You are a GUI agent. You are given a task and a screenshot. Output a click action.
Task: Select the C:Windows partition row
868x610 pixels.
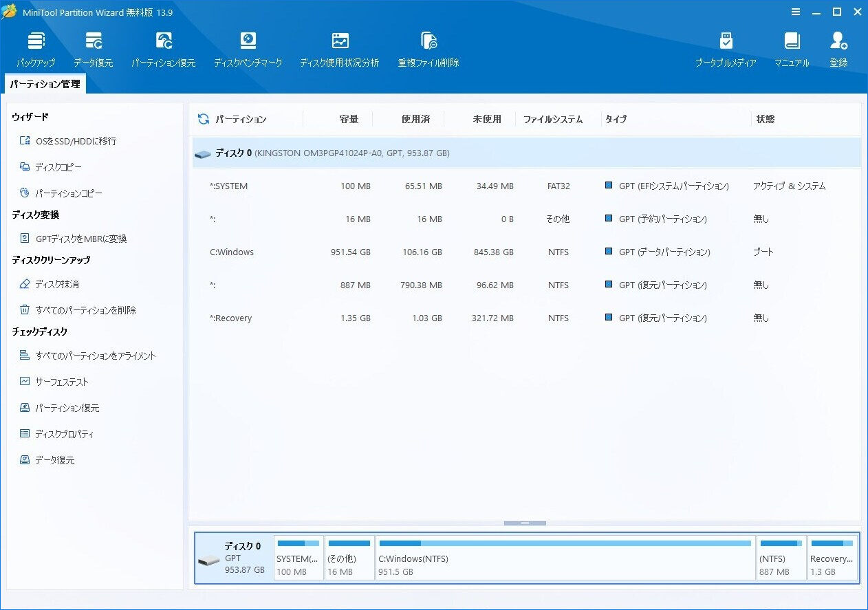(x=526, y=252)
